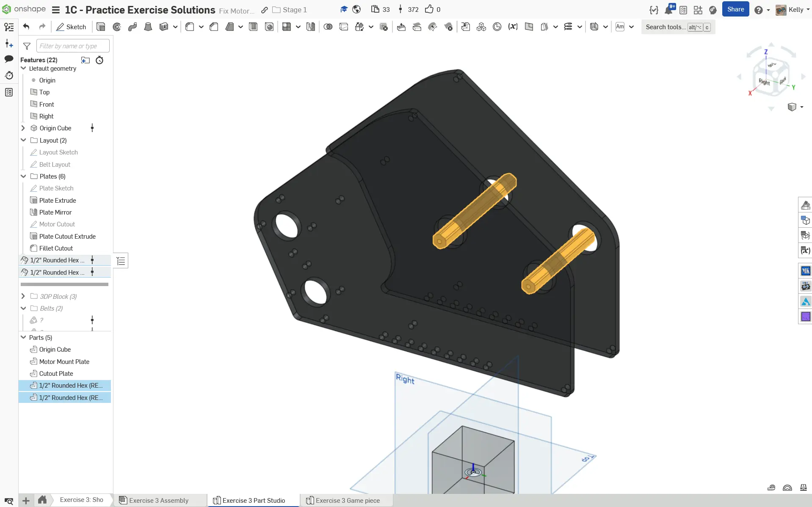Click the Sketch tool button
This screenshot has width=812, height=507.
click(x=71, y=27)
